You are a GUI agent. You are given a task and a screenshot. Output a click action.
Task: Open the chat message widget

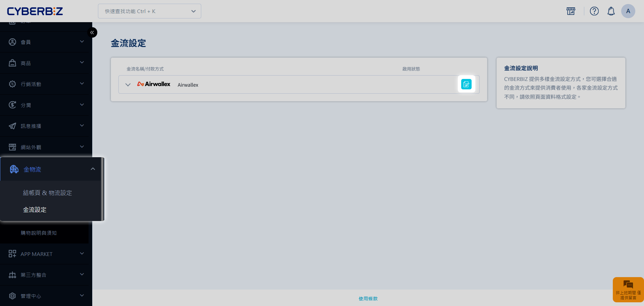click(628, 289)
